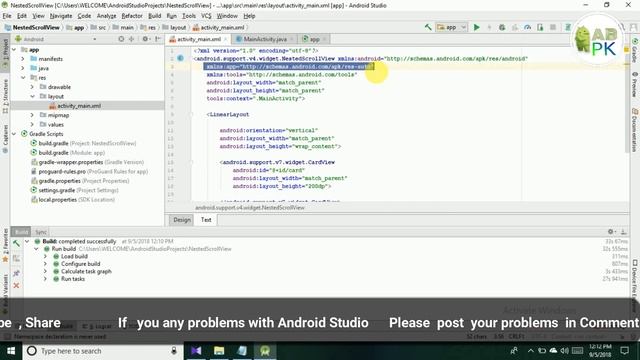
Task: Close the activity_main.xml tab
Action: (x=226, y=39)
